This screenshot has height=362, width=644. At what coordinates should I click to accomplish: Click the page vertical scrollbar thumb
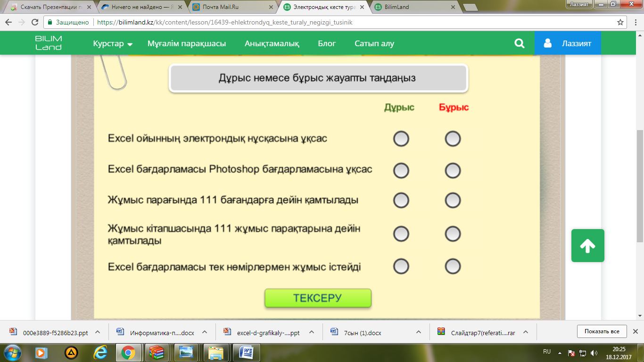(640, 186)
